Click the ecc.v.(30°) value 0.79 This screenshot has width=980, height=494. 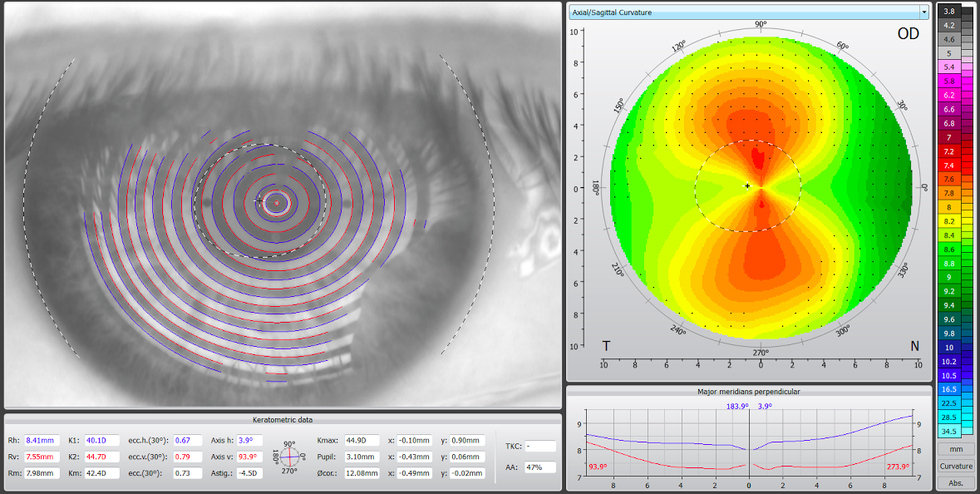tap(187, 457)
